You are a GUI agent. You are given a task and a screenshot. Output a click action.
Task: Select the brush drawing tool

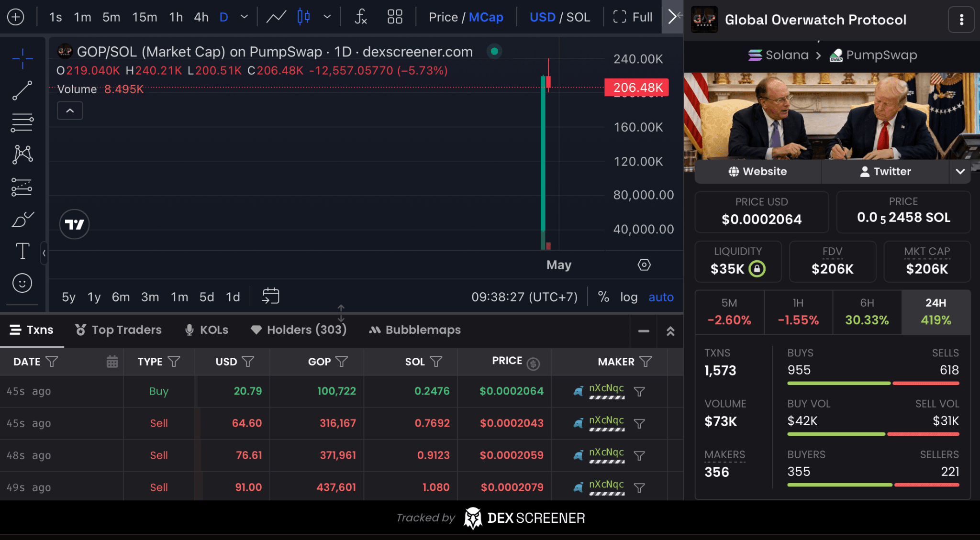click(x=22, y=220)
